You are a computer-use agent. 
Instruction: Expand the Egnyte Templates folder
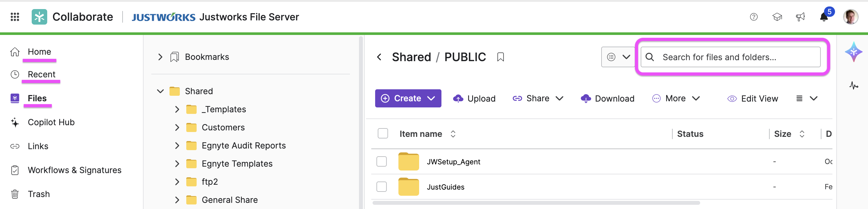pyautogui.click(x=177, y=164)
